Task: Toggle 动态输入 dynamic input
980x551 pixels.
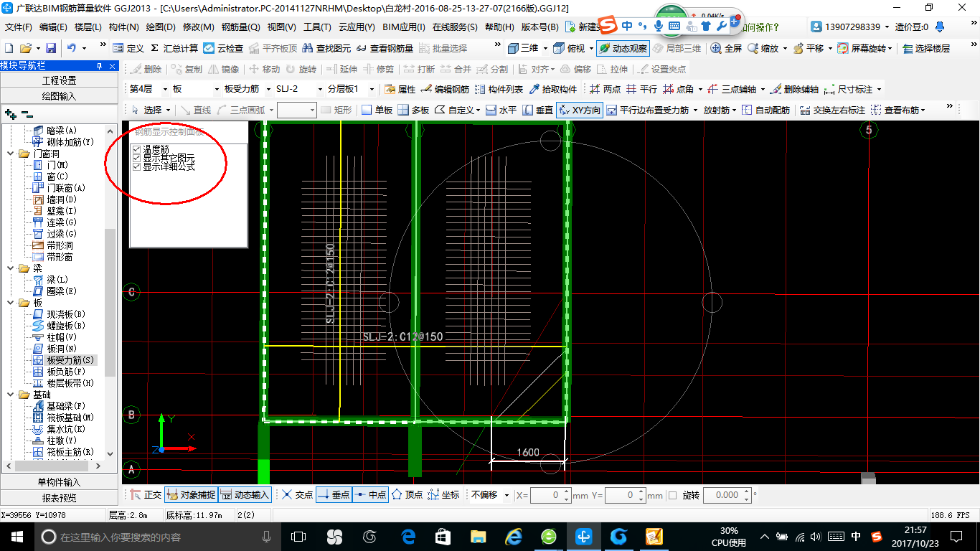Action: coord(245,495)
